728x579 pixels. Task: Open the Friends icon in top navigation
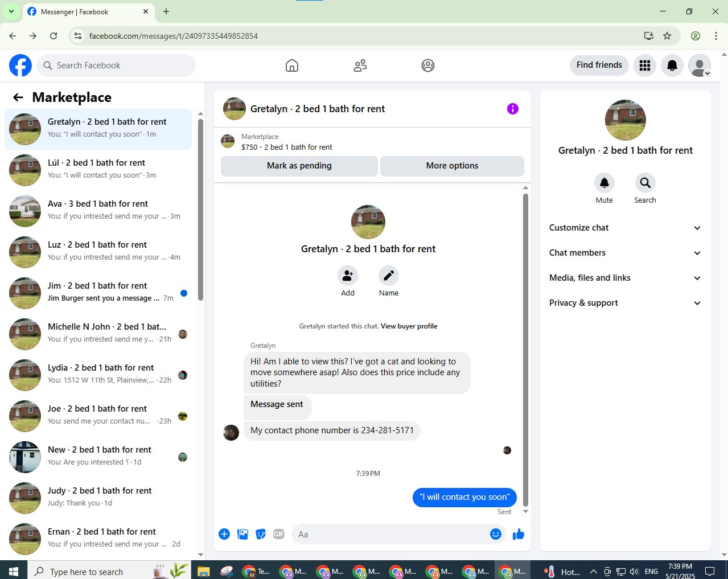360,65
